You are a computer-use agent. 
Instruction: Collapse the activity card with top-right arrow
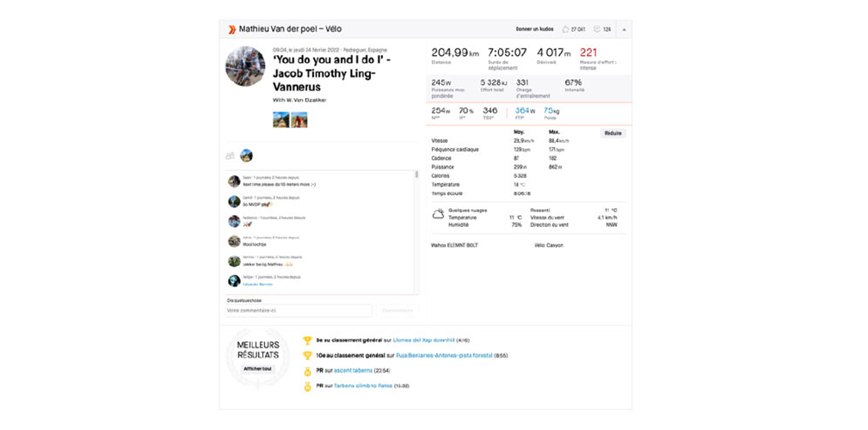pos(624,29)
